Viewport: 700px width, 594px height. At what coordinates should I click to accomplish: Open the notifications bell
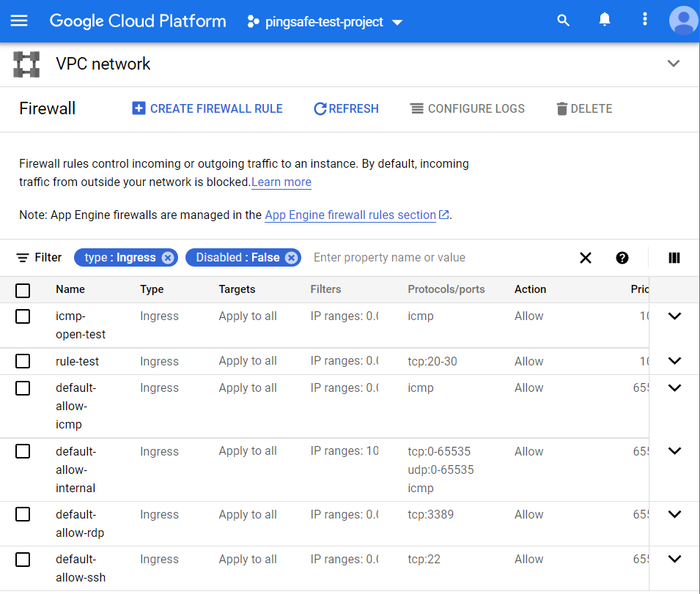[605, 21]
